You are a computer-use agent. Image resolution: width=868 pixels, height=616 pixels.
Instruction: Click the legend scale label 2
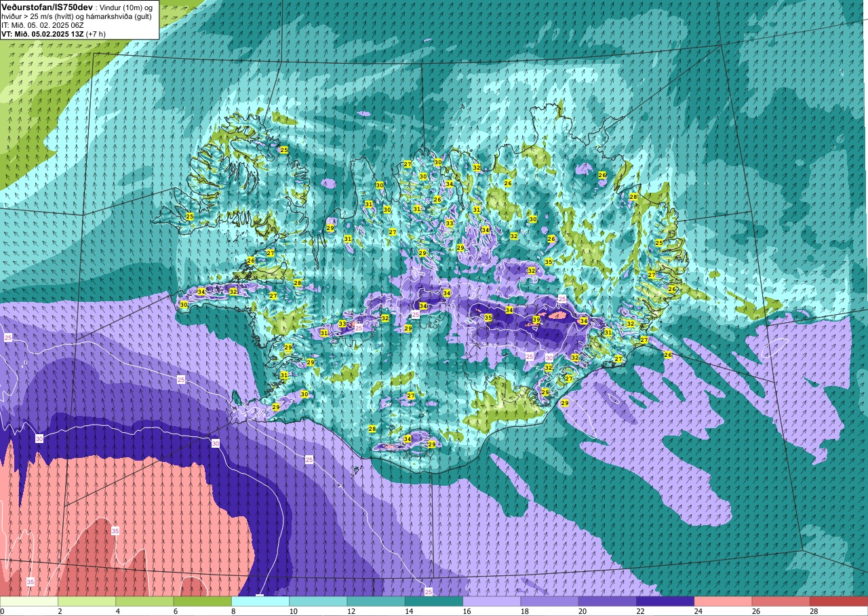coord(60,611)
